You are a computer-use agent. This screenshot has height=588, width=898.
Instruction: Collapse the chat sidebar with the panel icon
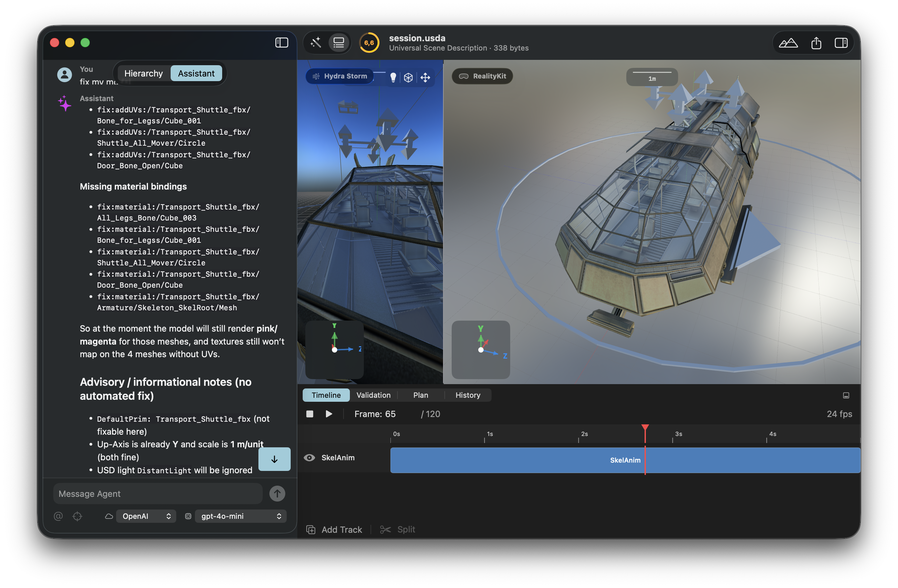coord(281,42)
